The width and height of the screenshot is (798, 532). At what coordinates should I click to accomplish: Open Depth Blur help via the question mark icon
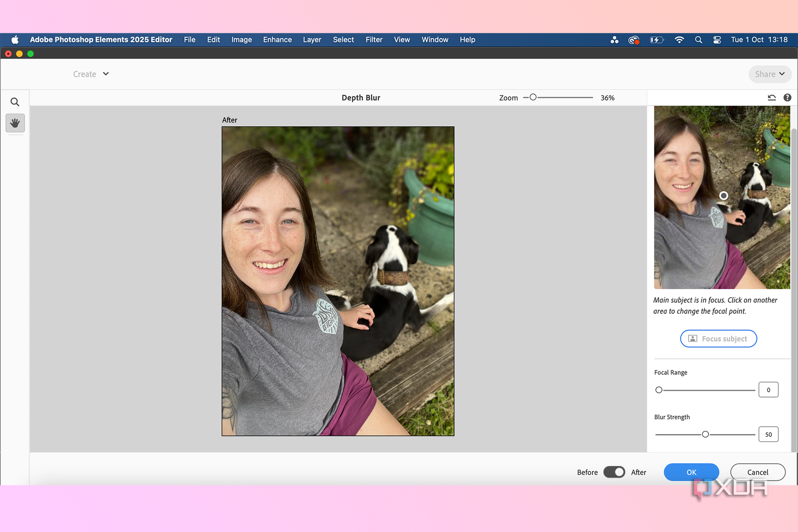(x=787, y=97)
